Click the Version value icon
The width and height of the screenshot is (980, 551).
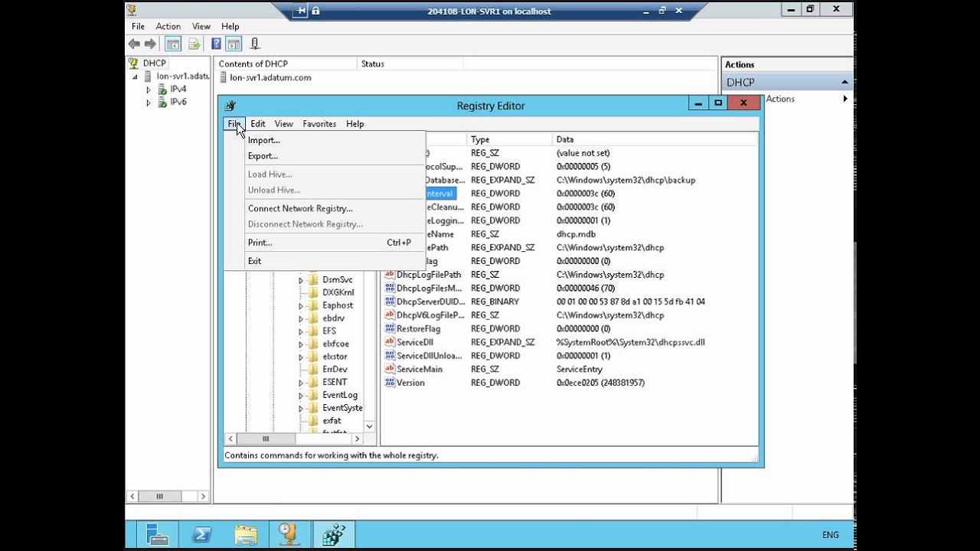(390, 383)
